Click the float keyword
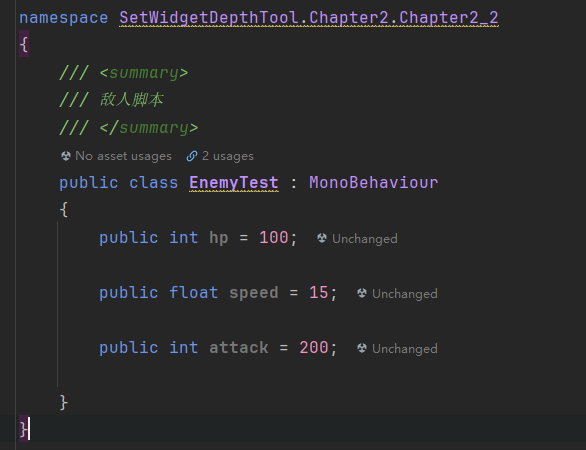The height and width of the screenshot is (450, 586). click(x=194, y=292)
